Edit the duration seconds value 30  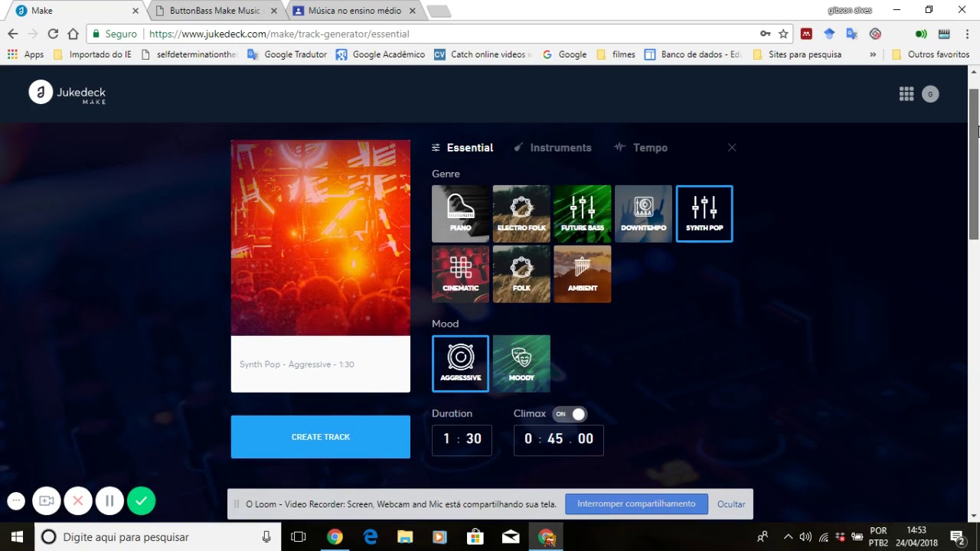click(x=474, y=439)
